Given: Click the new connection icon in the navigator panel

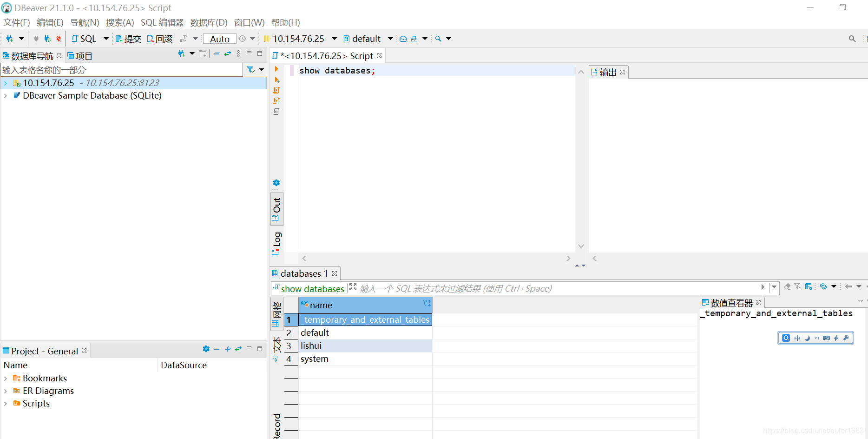Looking at the screenshot, I should [182, 54].
